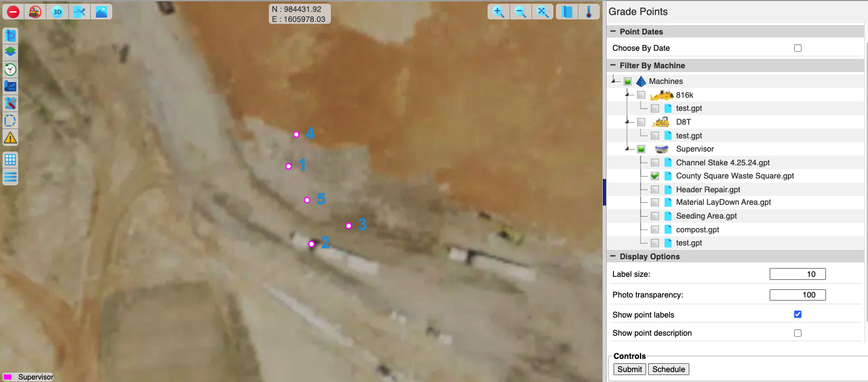Click grade point 4 on map
Image resolution: width=868 pixels, height=382 pixels.
tap(296, 135)
